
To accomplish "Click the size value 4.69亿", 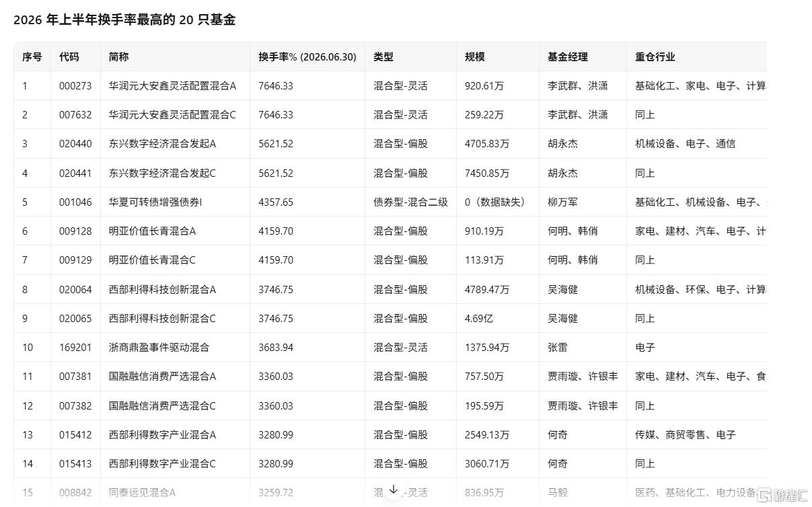I will (479, 319).
